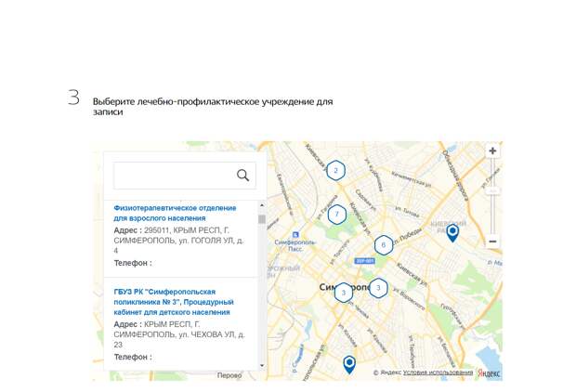The width and height of the screenshot is (576, 392).
Task: Click the clinic list scrollbar thumb
Action: point(262,219)
